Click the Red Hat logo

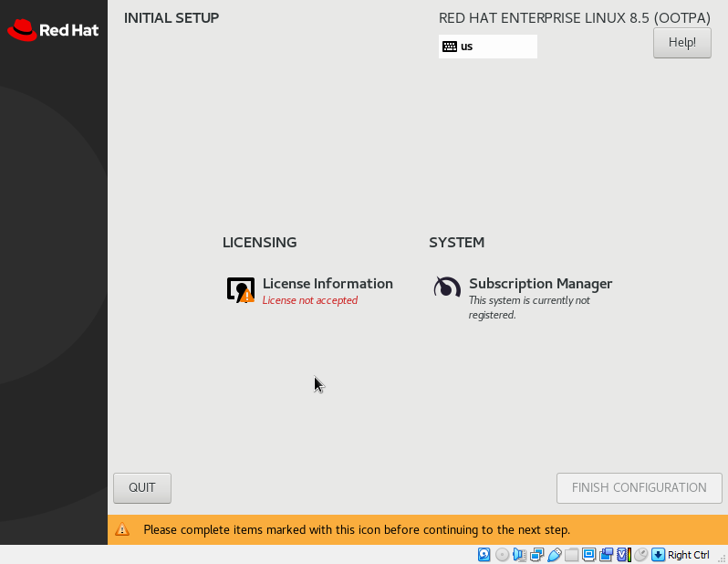click(x=53, y=30)
